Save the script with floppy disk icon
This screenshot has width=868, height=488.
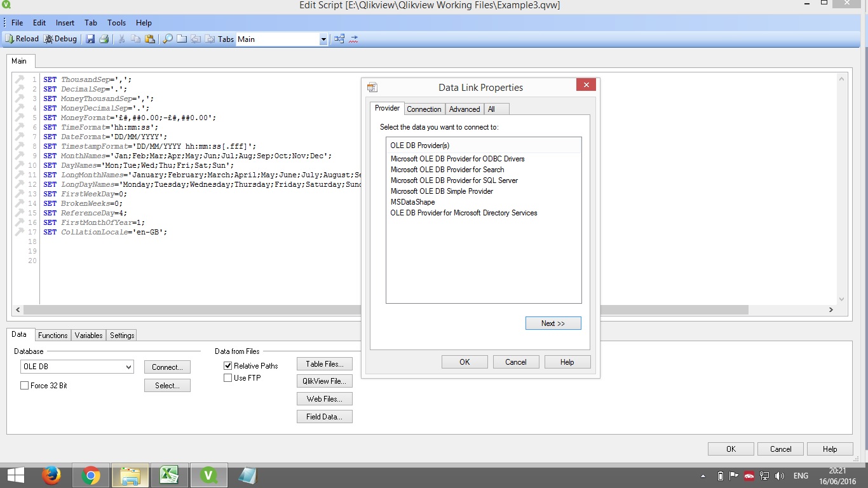click(90, 39)
